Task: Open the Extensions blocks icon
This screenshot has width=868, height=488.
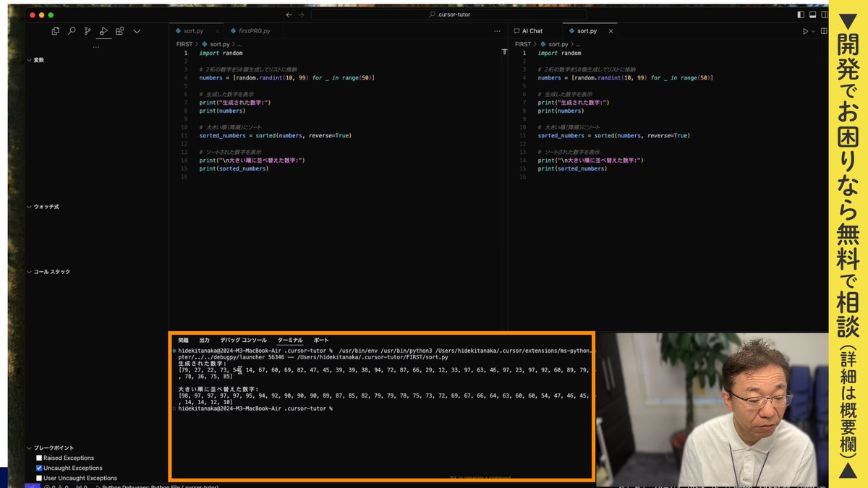Action: point(120,31)
